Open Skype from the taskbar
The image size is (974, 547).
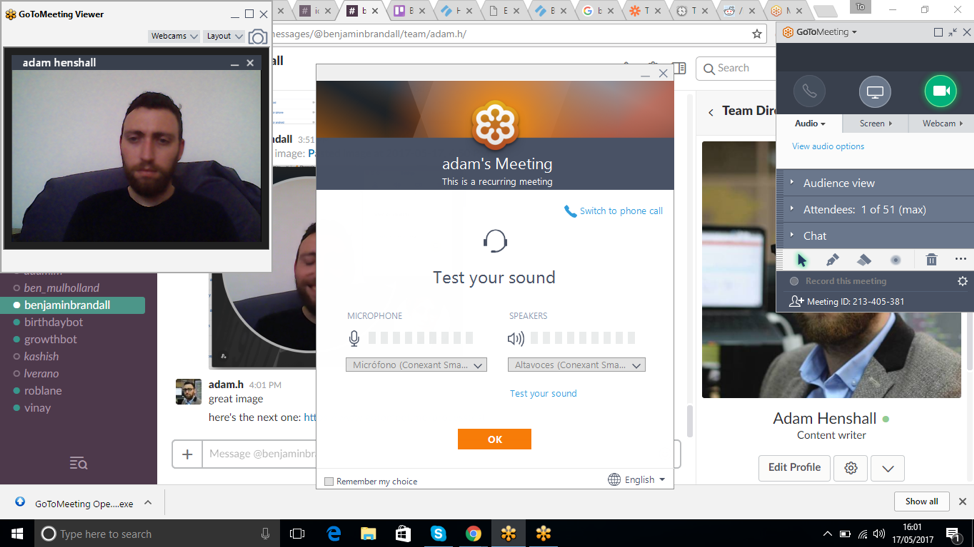click(439, 533)
